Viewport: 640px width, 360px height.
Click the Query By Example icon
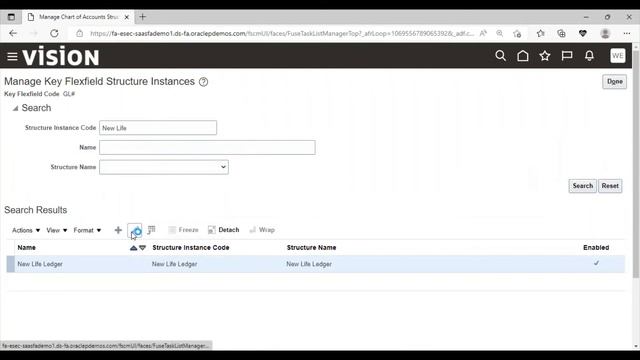(x=151, y=230)
